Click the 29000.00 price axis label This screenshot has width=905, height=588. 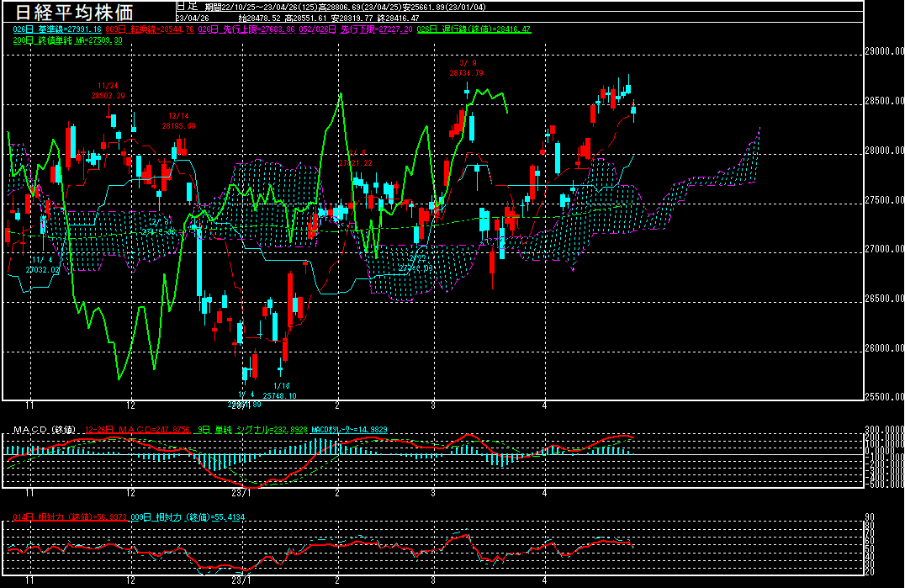(x=885, y=51)
